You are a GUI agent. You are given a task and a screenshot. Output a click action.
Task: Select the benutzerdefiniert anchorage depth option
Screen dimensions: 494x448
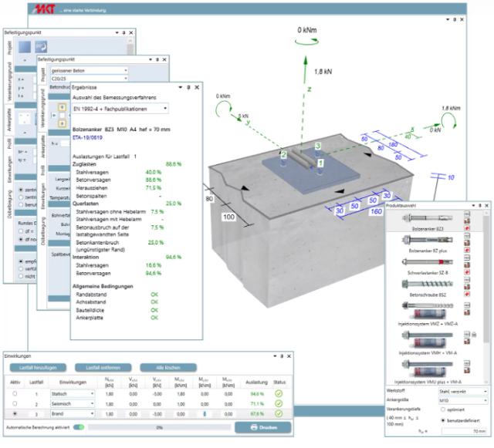click(x=445, y=421)
